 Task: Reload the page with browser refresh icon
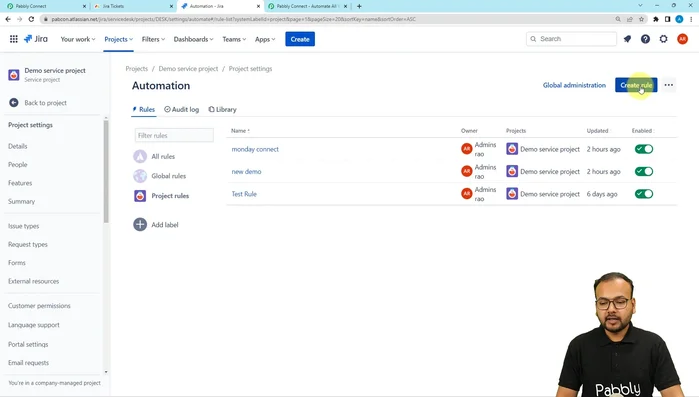(31, 19)
